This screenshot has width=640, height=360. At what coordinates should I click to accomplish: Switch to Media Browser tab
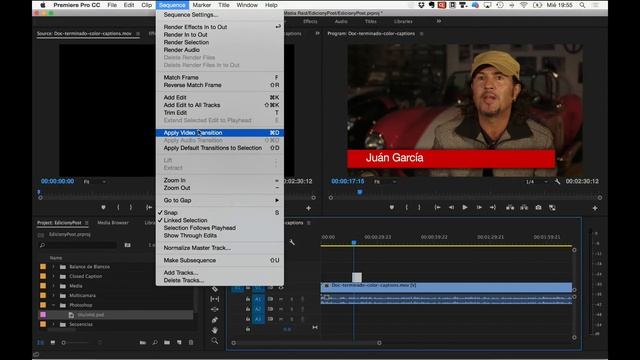click(x=113, y=223)
